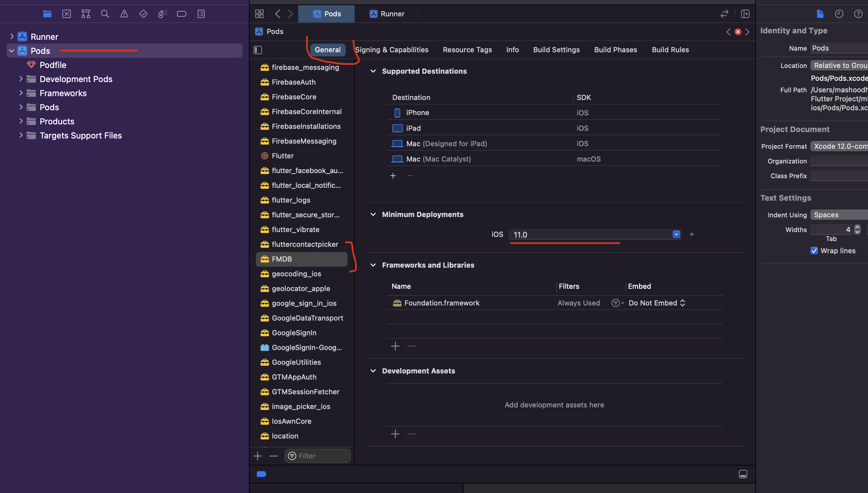Jump to the next issue

coord(747,32)
